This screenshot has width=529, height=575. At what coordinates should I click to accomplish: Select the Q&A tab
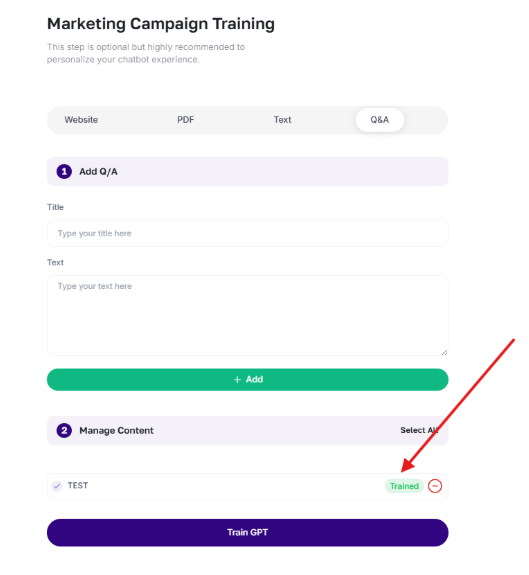pyautogui.click(x=380, y=120)
